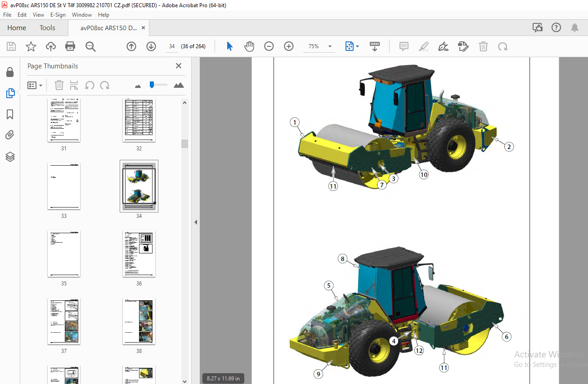This screenshot has height=384, width=588.
Task: Click the Save file icon
Action: tap(11, 46)
